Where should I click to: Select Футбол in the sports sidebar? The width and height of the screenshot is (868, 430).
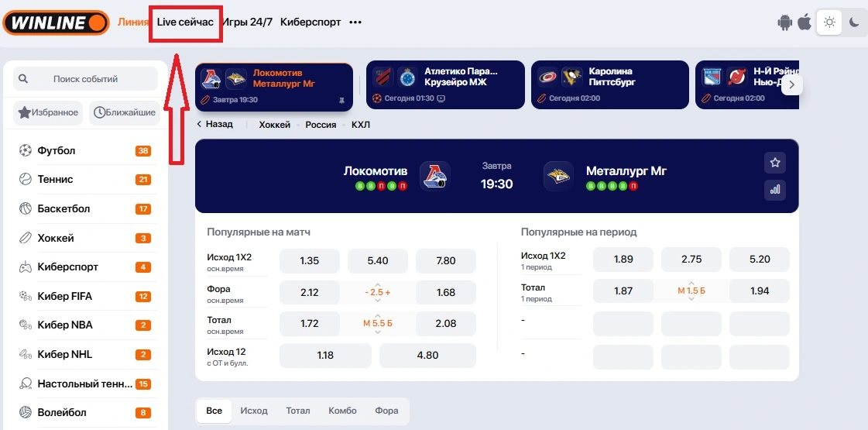coord(56,151)
